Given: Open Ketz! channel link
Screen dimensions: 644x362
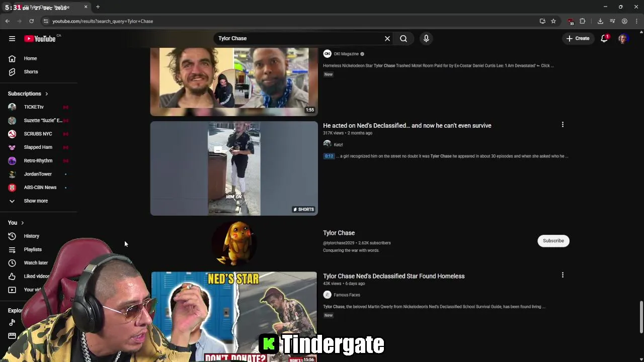Looking at the screenshot, I should point(338,145).
